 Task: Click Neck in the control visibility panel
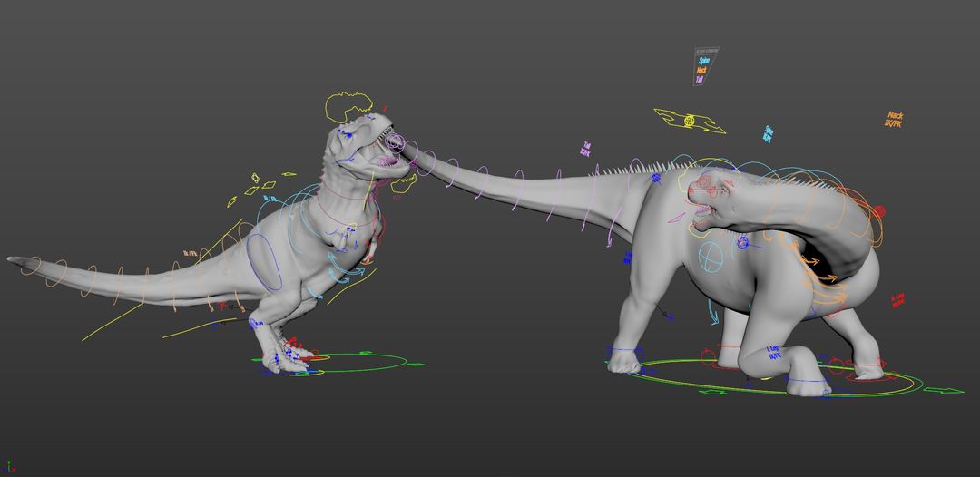point(701,71)
